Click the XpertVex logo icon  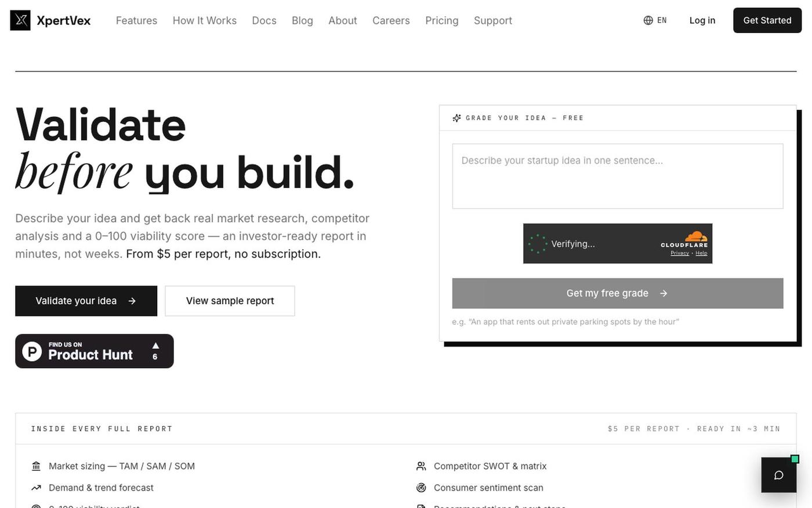[x=20, y=20]
